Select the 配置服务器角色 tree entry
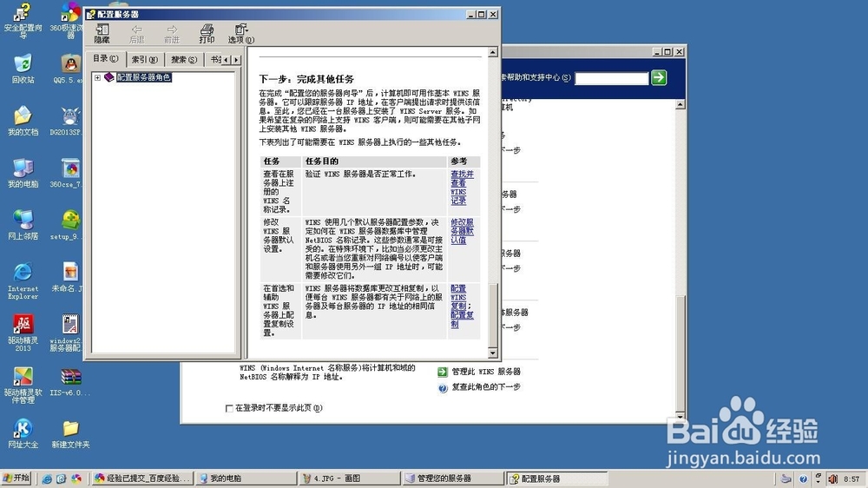The height and width of the screenshot is (488, 868). (x=143, y=77)
